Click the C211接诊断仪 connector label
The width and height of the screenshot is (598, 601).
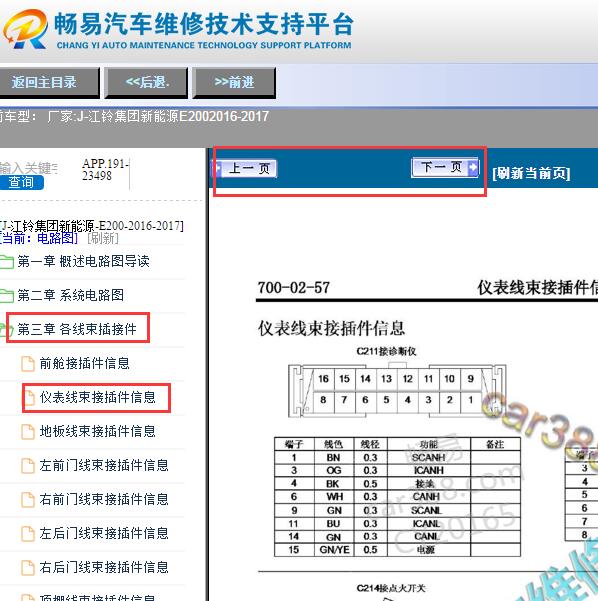coord(386,351)
